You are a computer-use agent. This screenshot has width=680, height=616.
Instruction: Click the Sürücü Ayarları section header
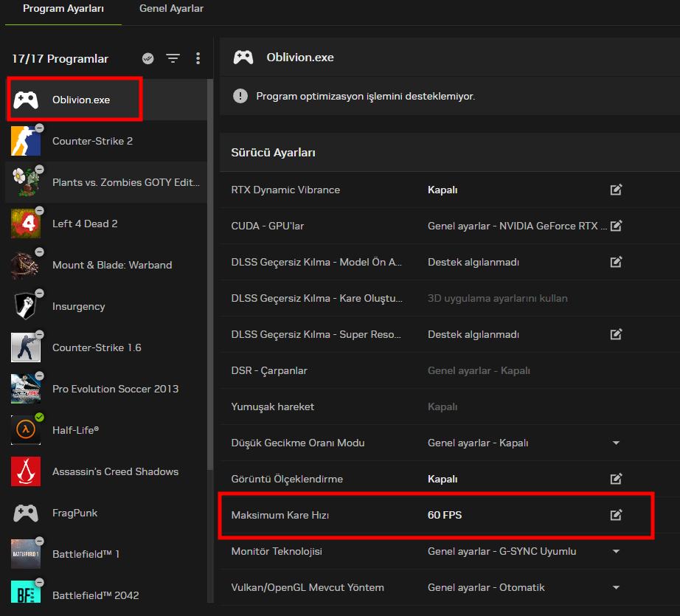273,153
